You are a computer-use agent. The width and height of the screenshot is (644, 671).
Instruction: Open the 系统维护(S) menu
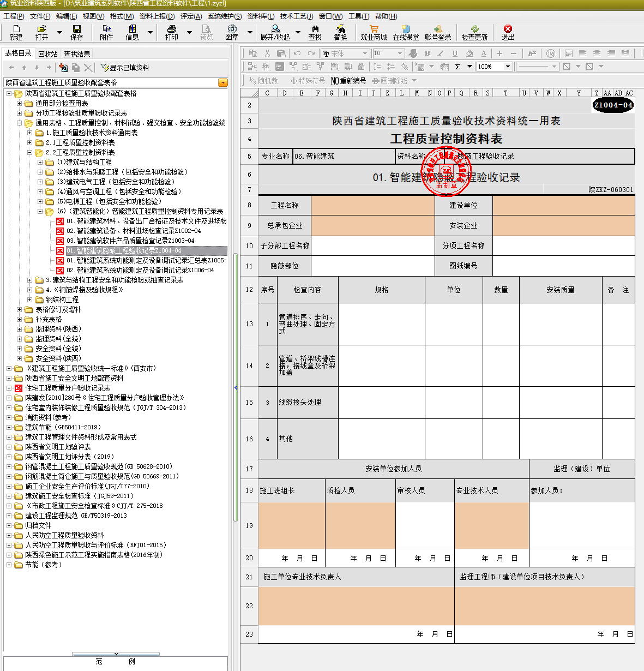coord(224,16)
